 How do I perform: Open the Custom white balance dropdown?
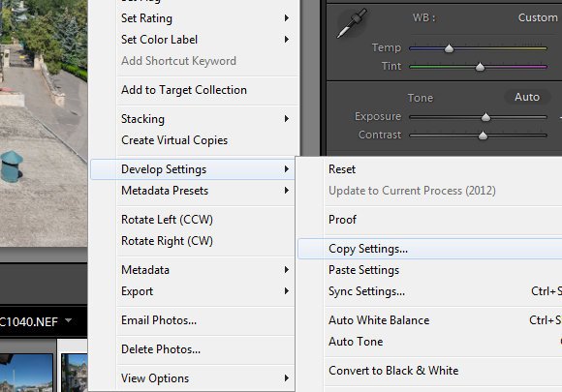pos(538,17)
